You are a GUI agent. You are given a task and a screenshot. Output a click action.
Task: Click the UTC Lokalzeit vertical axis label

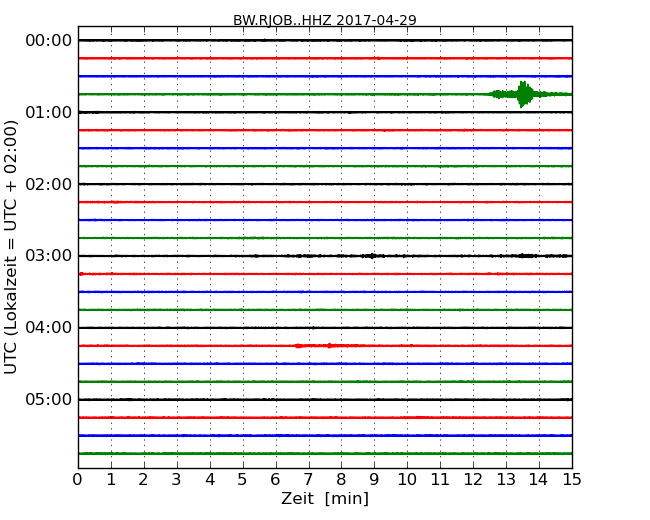(x=11, y=247)
